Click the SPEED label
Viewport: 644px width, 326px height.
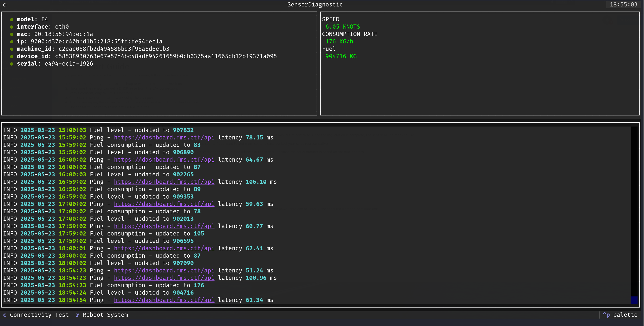coord(331,19)
